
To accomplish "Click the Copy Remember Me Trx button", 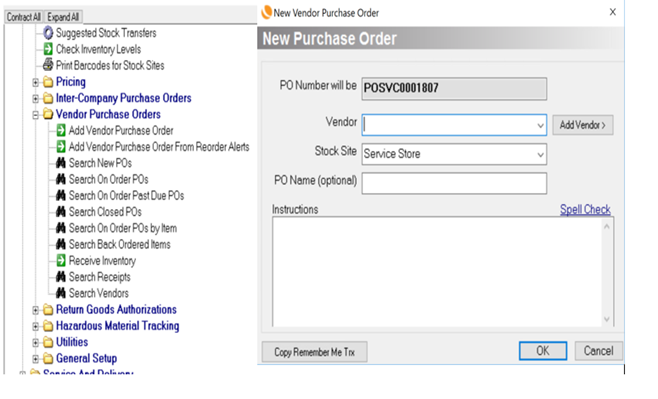I will click(x=314, y=352).
